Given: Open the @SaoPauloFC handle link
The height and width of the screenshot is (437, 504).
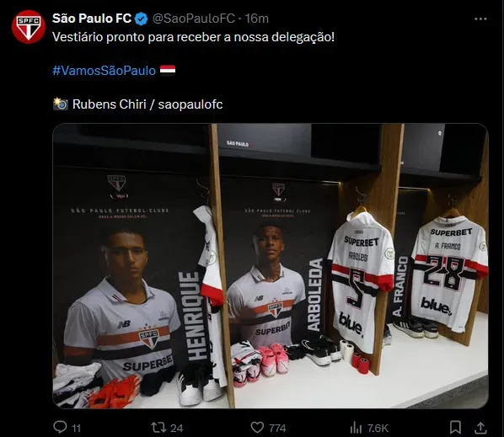Looking at the screenshot, I should coord(194,19).
